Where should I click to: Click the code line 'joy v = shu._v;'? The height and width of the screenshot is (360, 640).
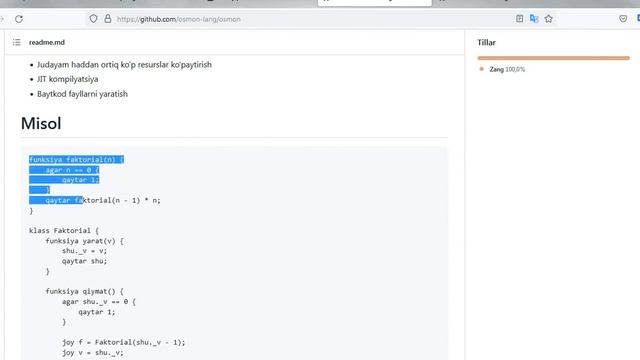[93, 353]
